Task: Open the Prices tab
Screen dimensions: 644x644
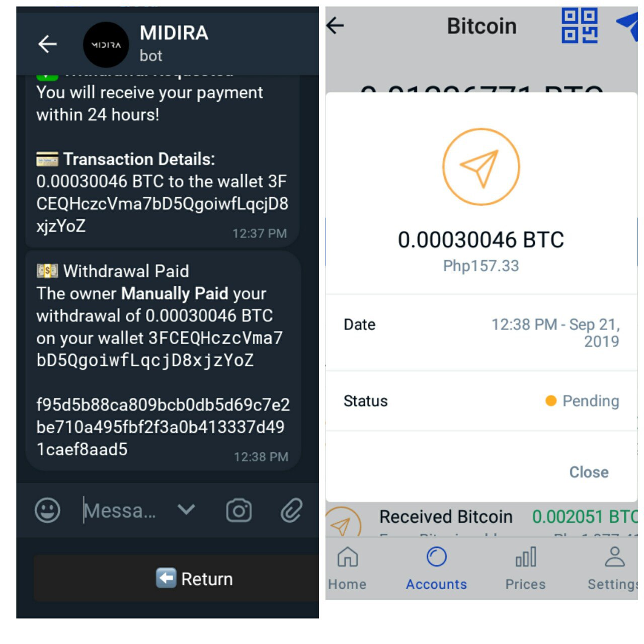Action: tap(525, 569)
